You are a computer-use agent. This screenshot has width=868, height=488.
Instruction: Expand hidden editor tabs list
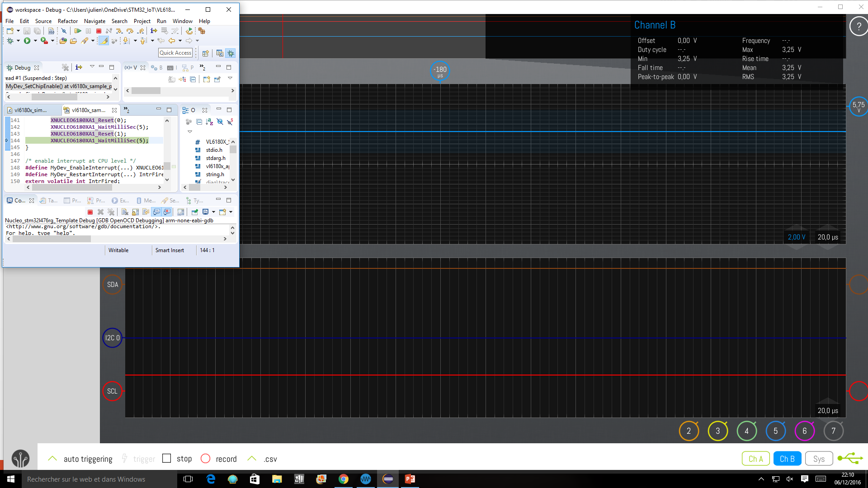127,110
